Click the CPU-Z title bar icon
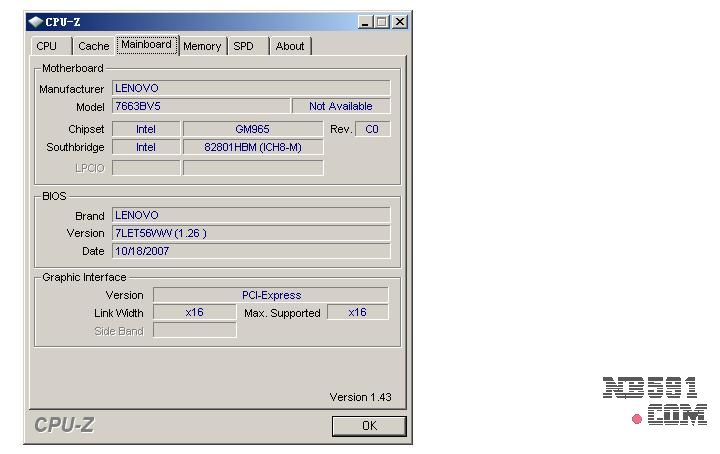This screenshot has height=454, width=720. [35, 21]
